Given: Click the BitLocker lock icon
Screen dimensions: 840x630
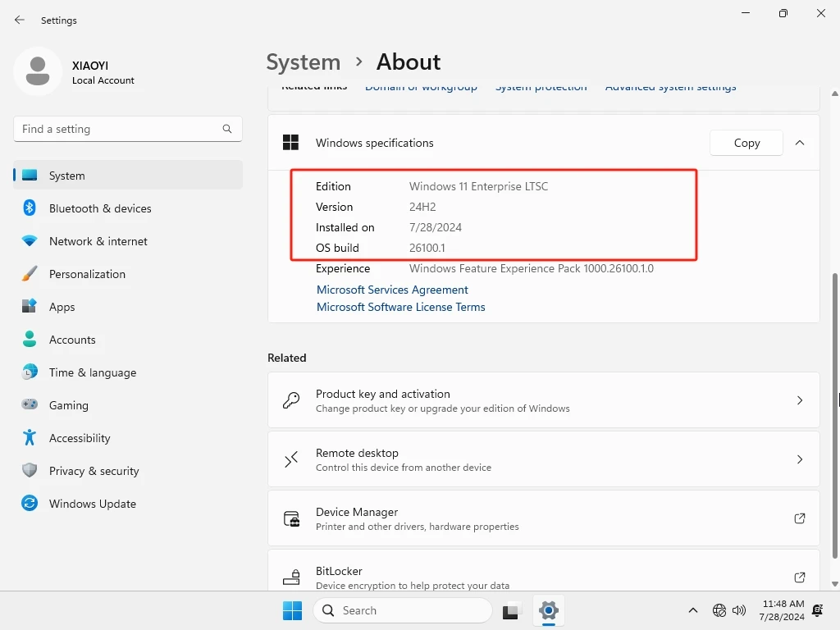Looking at the screenshot, I should [x=291, y=577].
